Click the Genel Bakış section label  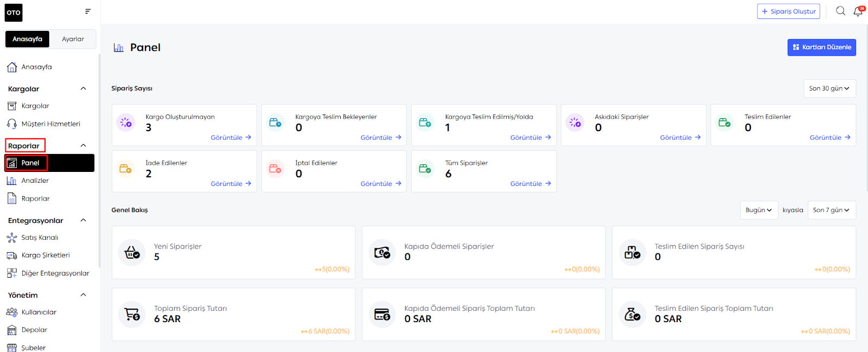pos(130,210)
